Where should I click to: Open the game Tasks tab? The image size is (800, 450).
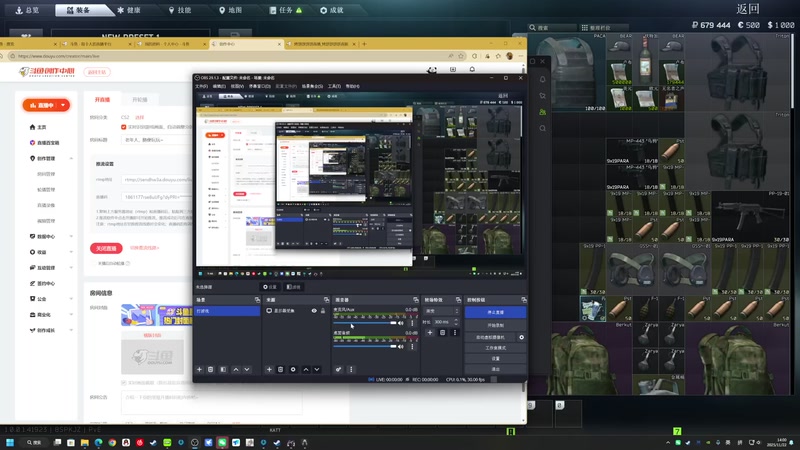[x=286, y=10]
